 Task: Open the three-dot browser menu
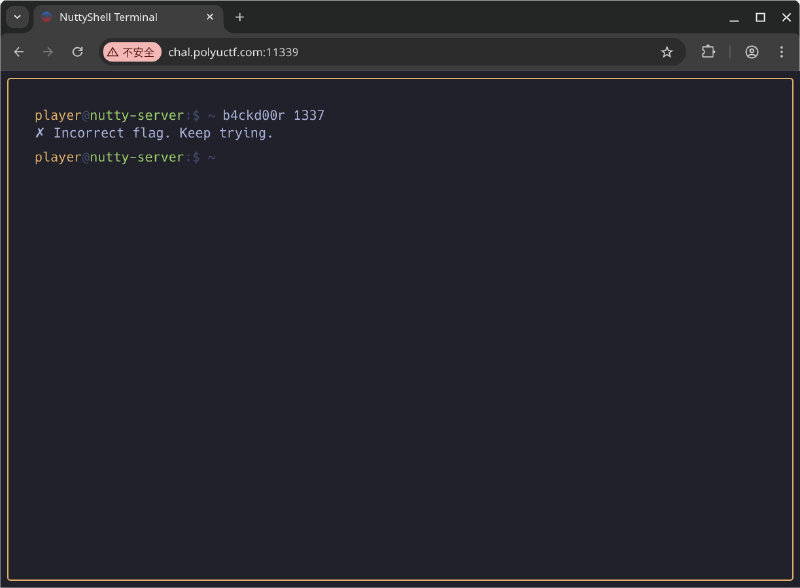pyautogui.click(x=781, y=51)
